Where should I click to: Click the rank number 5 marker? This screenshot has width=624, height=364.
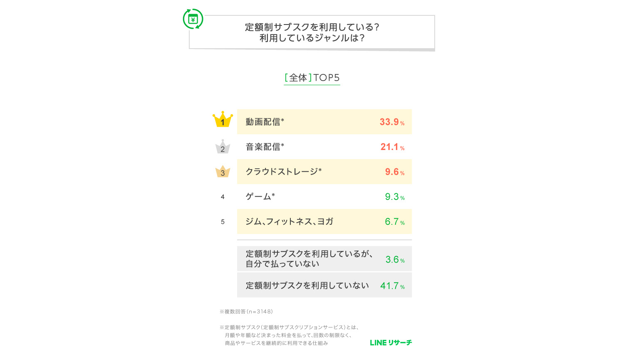pos(223,222)
